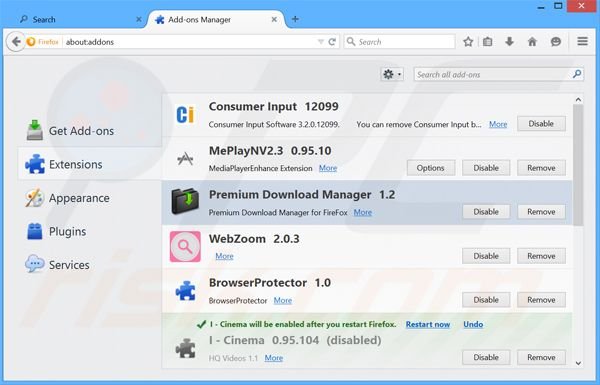Screen dimensions: 600x385
Task: Remove MePlayNV2.3 extension
Action: click(541, 168)
